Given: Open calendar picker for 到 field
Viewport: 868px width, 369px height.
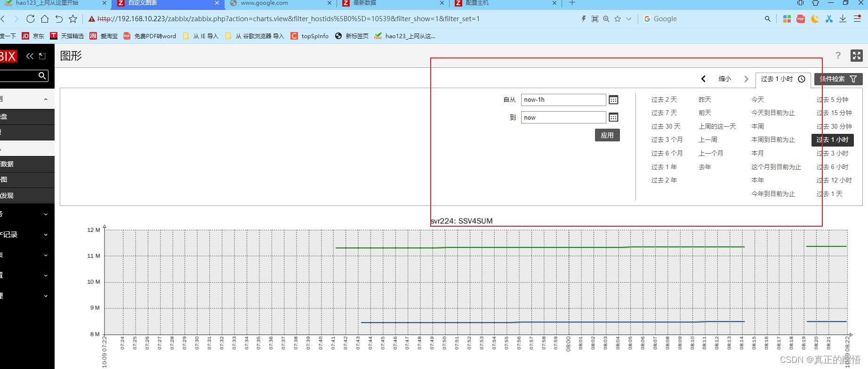Looking at the screenshot, I should [613, 117].
